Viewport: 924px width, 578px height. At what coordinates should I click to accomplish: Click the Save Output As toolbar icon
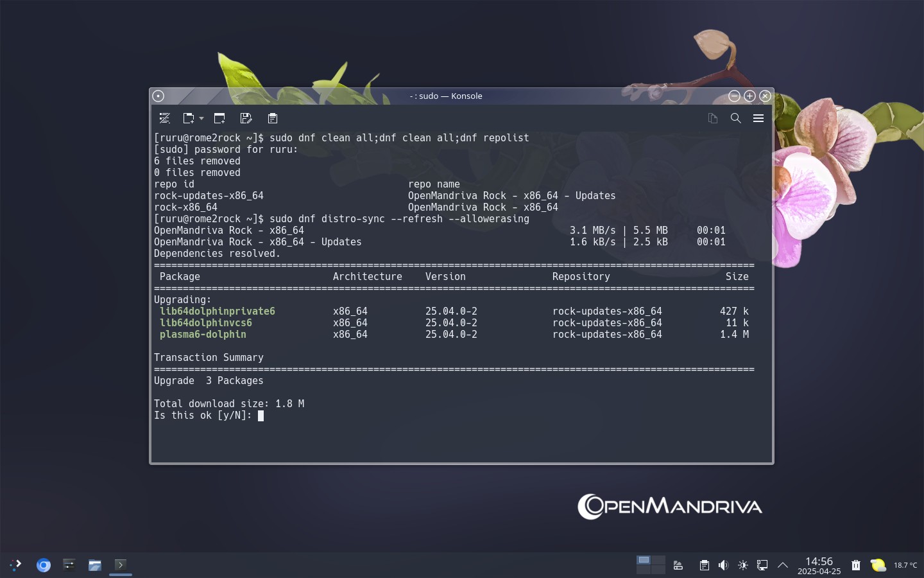click(x=246, y=118)
